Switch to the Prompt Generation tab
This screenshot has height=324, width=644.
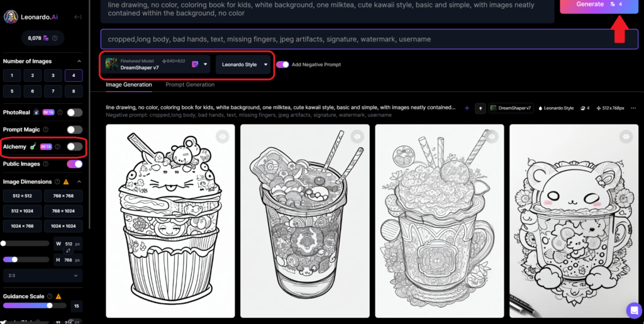190,85
